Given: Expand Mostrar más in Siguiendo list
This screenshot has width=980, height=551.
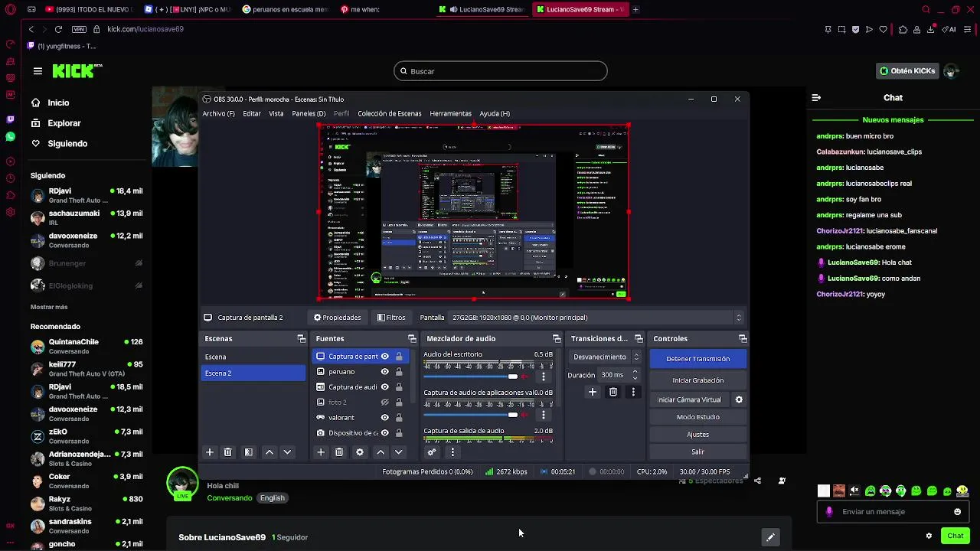Looking at the screenshot, I should (x=49, y=307).
